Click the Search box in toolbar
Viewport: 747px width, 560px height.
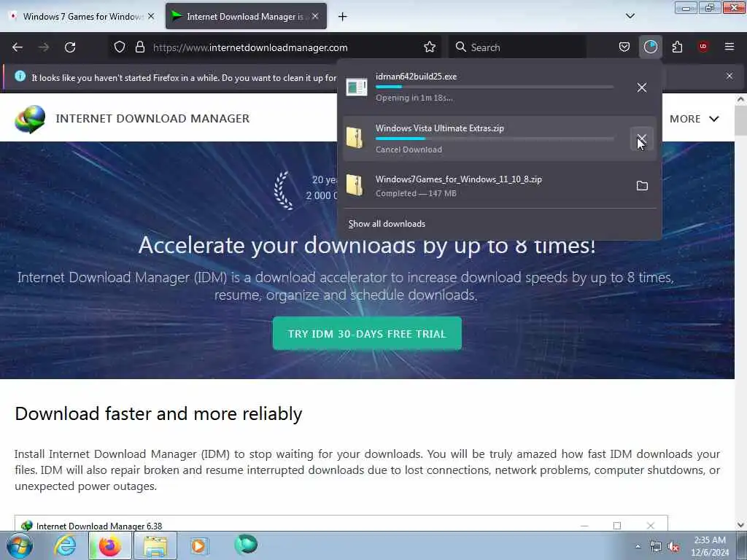(517, 47)
